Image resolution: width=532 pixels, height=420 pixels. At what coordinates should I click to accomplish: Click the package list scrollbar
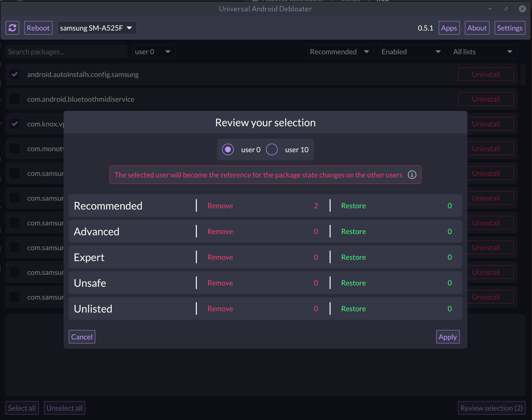tap(523, 75)
